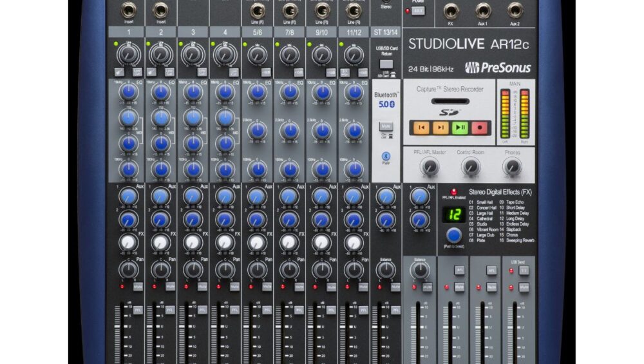Screen dimensions: 644x364
Task: Click the Left main level meter
Action: (x=505, y=114)
